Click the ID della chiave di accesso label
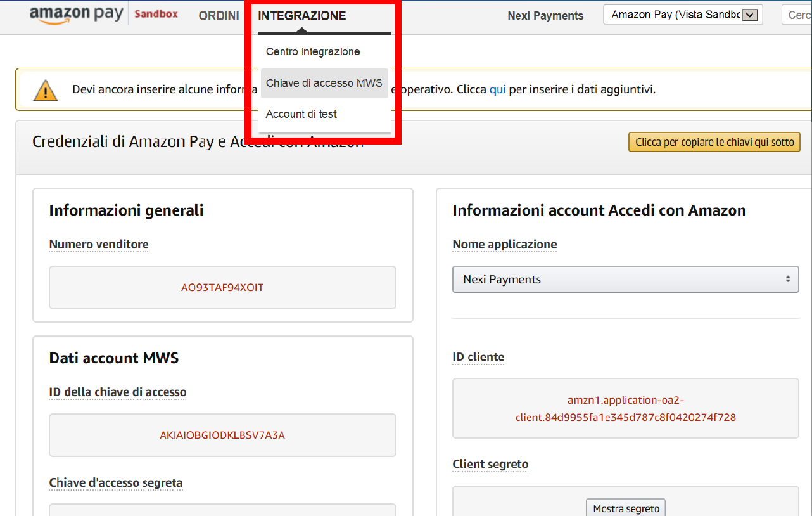 coord(118,392)
